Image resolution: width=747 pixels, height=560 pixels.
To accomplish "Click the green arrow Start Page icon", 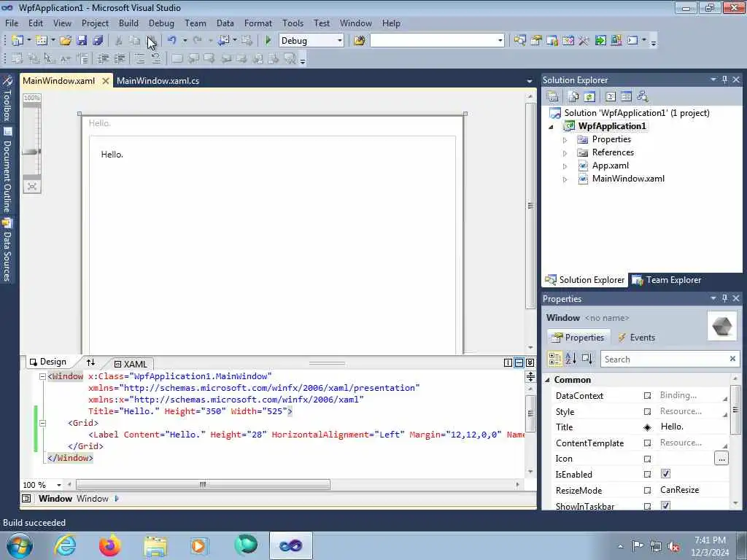I will [x=600, y=41].
